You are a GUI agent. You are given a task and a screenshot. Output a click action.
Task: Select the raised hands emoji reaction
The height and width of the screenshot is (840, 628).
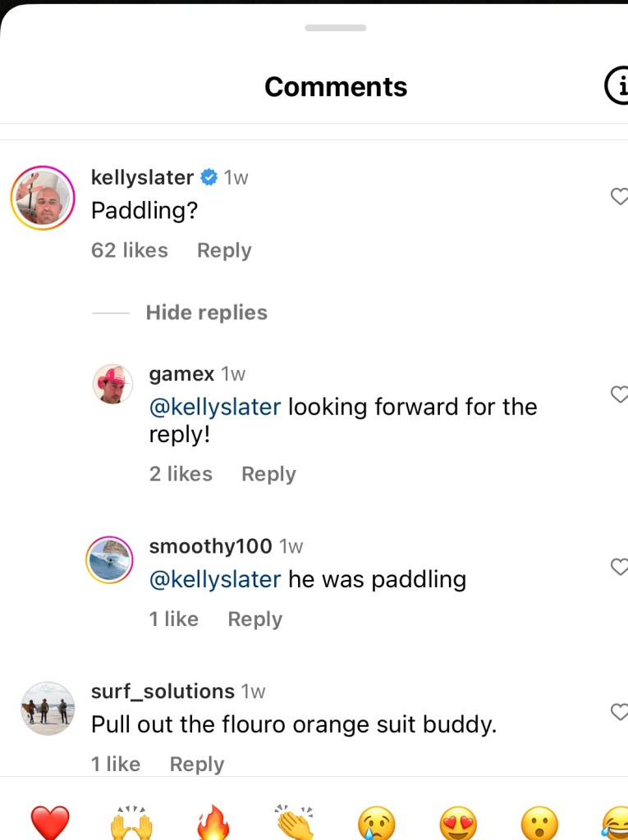131,822
